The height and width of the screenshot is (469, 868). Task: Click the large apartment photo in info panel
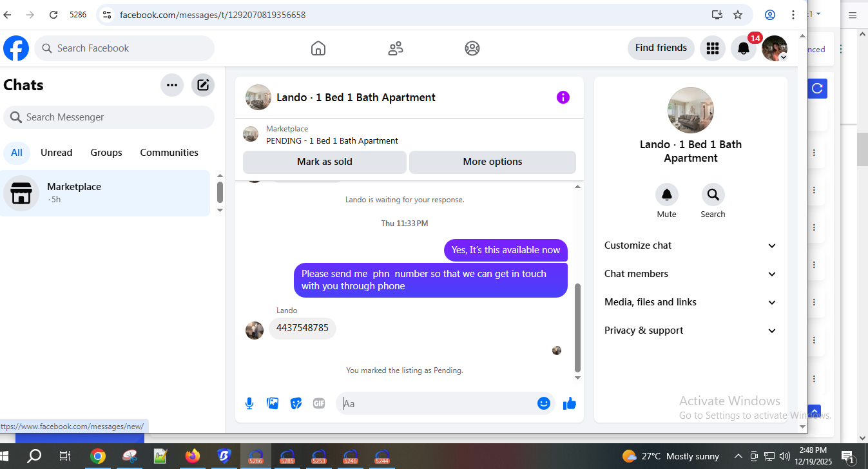click(691, 110)
